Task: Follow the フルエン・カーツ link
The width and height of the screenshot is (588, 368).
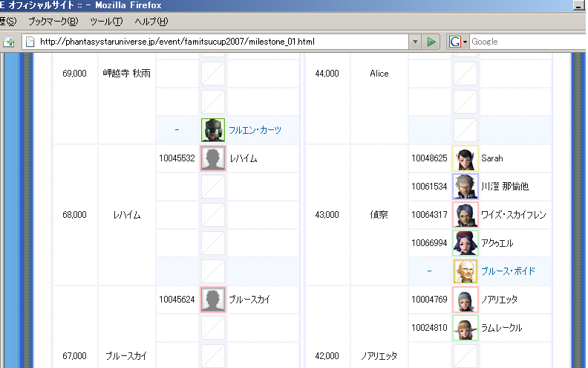Action: click(x=255, y=130)
